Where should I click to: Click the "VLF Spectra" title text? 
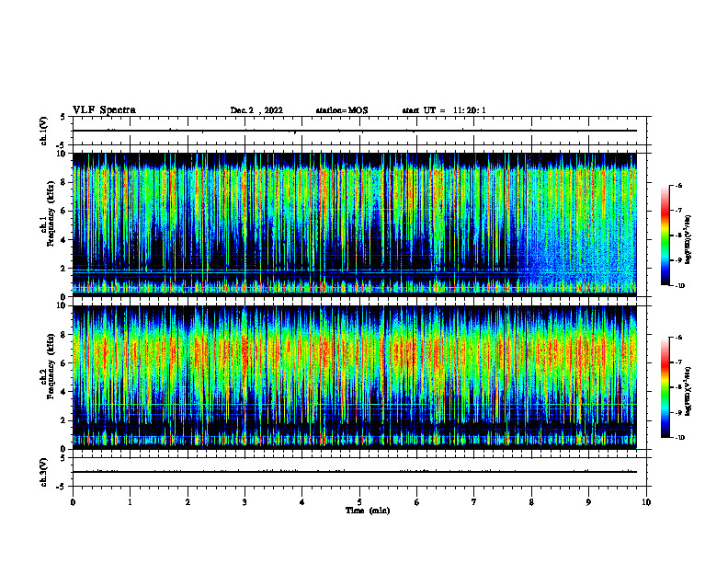104,110
